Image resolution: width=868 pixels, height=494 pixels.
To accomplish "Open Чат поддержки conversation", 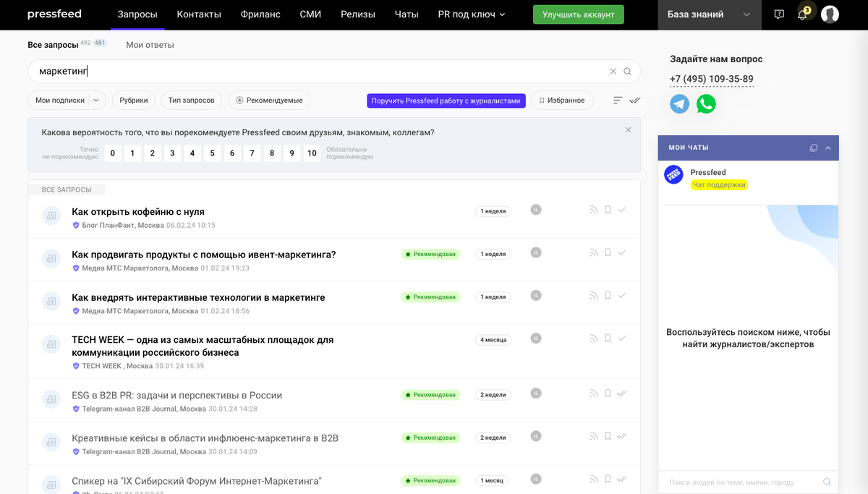I will (719, 185).
